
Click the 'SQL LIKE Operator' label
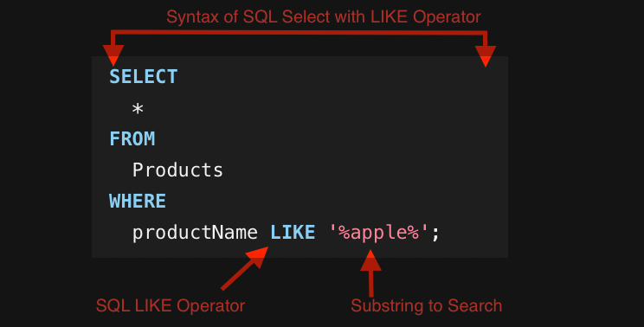click(x=171, y=305)
